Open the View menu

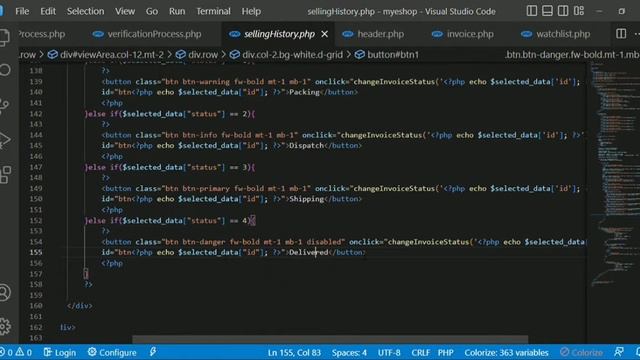[125, 11]
